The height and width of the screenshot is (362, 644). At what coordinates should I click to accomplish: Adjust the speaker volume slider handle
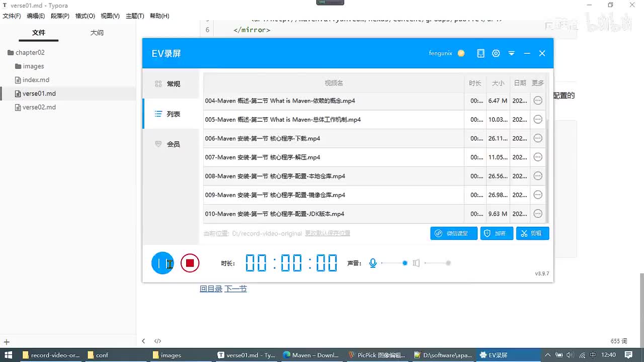[448, 263]
